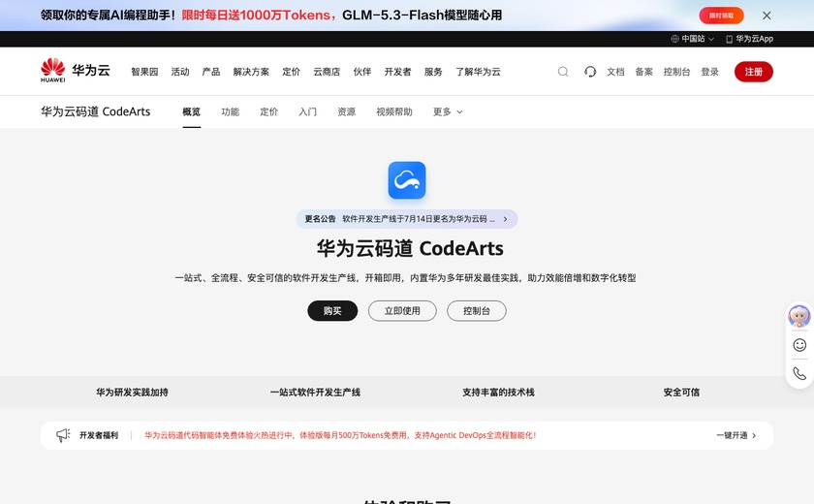Click the 立即使用 button
814x504 pixels.
pos(402,310)
